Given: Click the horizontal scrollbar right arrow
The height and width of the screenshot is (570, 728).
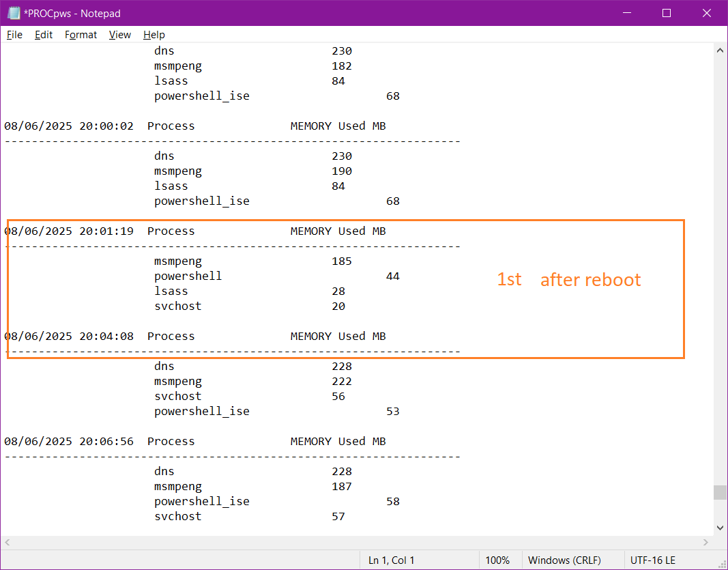Looking at the screenshot, I should [x=705, y=542].
